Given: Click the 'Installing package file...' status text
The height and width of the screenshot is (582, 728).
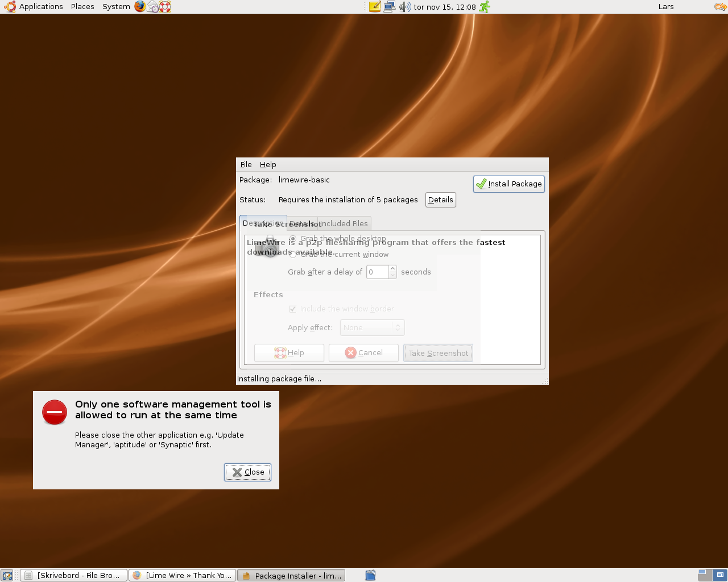Looking at the screenshot, I should (279, 379).
